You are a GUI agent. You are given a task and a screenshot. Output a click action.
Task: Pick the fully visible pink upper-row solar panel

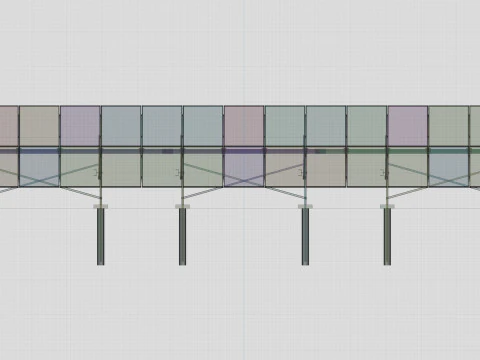[x=244, y=126]
